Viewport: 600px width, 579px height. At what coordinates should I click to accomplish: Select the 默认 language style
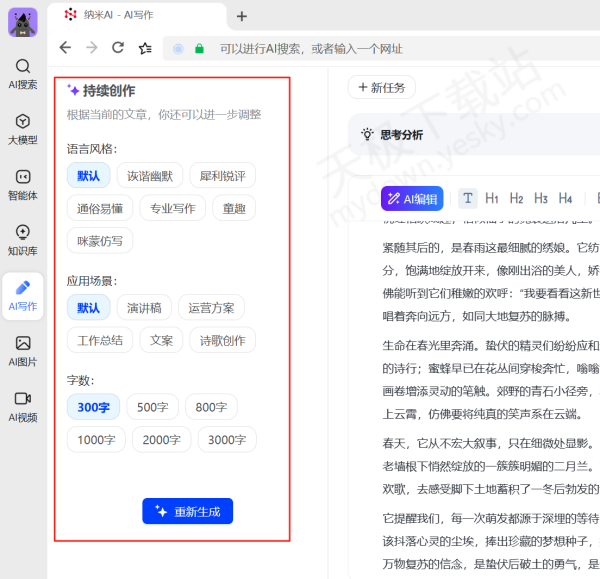[88, 176]
